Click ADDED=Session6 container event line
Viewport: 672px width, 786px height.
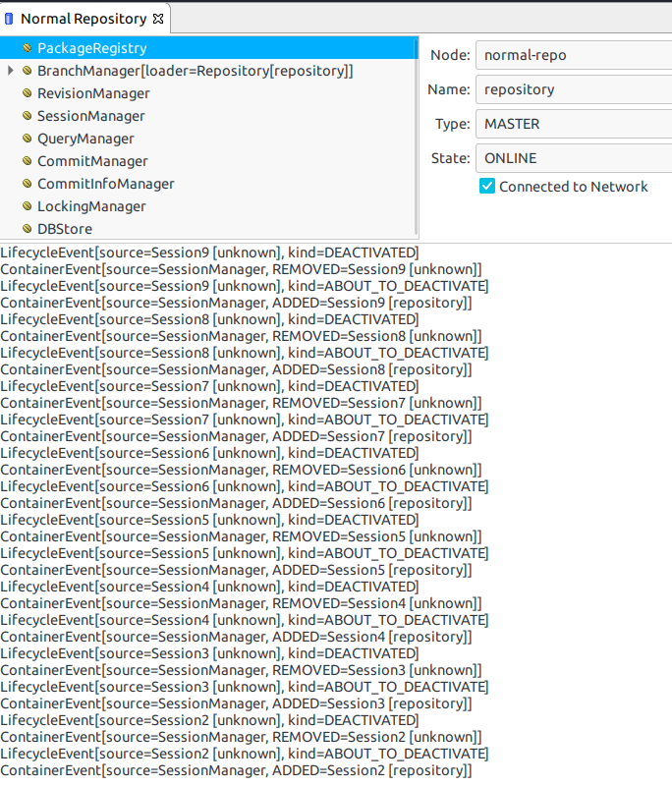pyautogui.click(x=236, y=503)
